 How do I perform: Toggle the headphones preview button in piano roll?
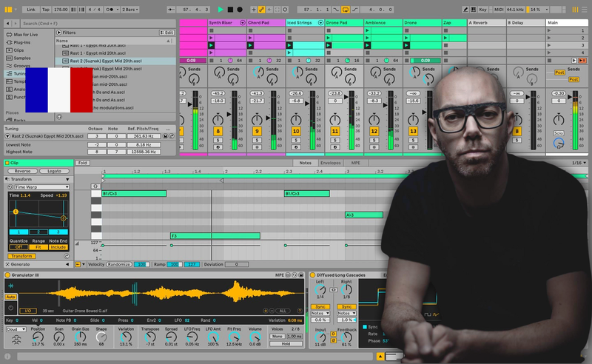point(95,186)
